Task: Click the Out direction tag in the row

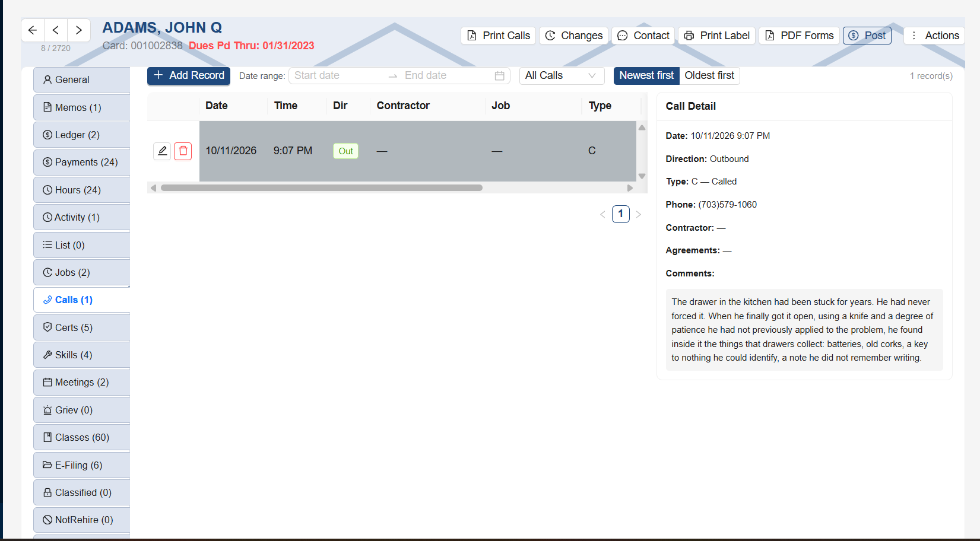Action: (x=345, y=151)
